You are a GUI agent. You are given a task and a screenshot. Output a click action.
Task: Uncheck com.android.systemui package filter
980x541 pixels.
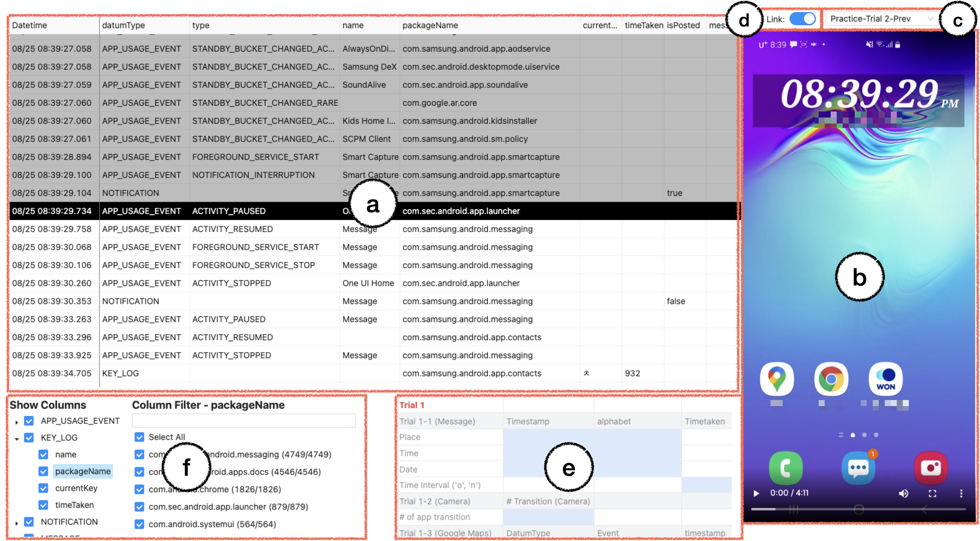(x=139, y=524)
